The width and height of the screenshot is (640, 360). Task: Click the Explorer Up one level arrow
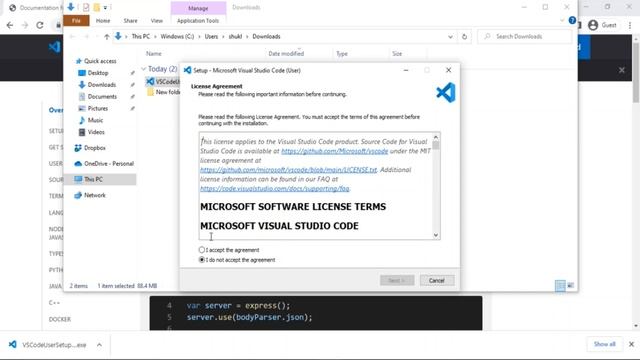point(107,37)
